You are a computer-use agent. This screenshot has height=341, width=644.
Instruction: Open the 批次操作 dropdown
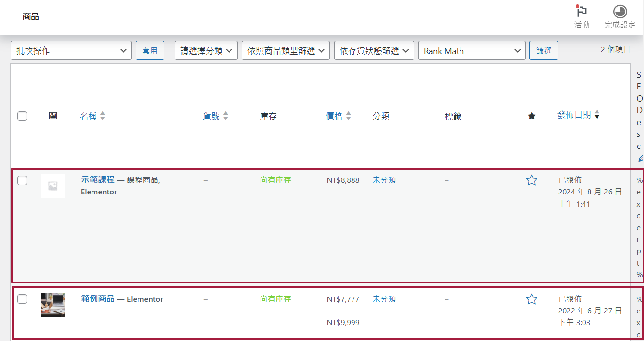pos(71,51)
